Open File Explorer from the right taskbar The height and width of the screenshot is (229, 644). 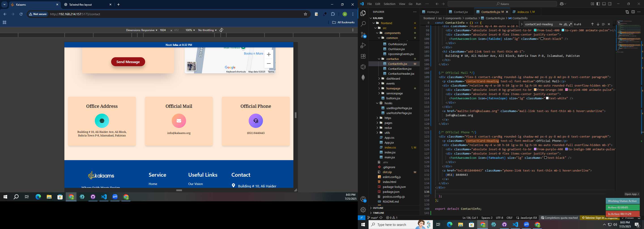(x=460, y=225)
